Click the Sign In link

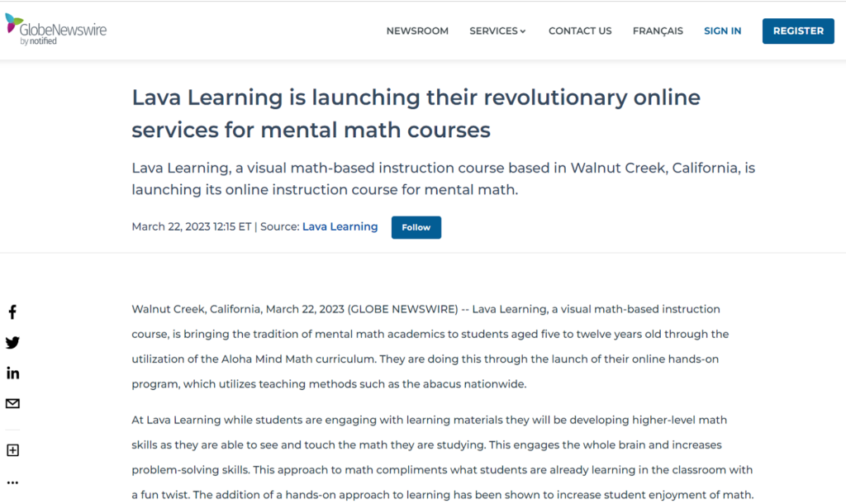(722, 31)
